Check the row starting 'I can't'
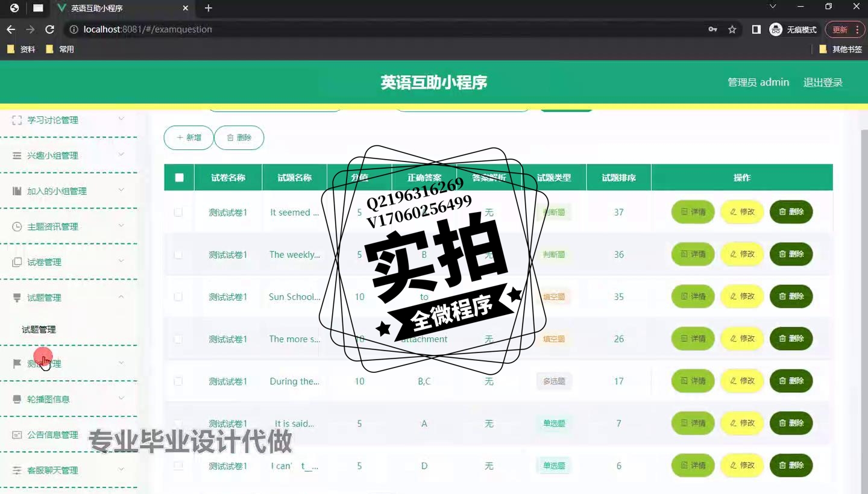Viewport: 868px width, 494px height. click(x=178, y=466)
